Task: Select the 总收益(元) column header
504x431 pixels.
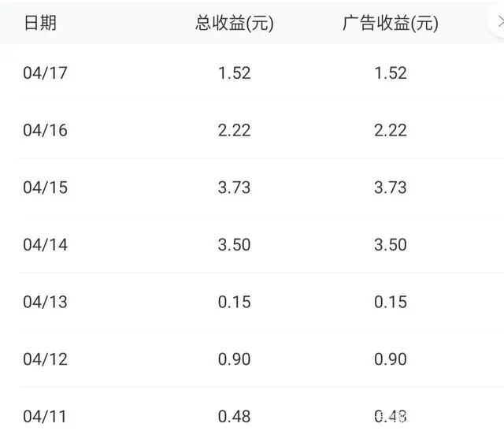Action: 235,23
